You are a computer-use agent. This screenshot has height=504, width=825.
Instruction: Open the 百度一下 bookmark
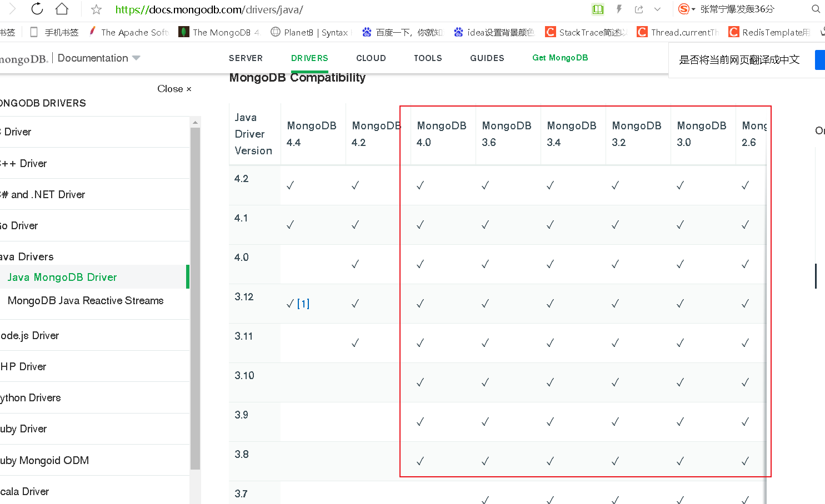(x=402, y=32)
